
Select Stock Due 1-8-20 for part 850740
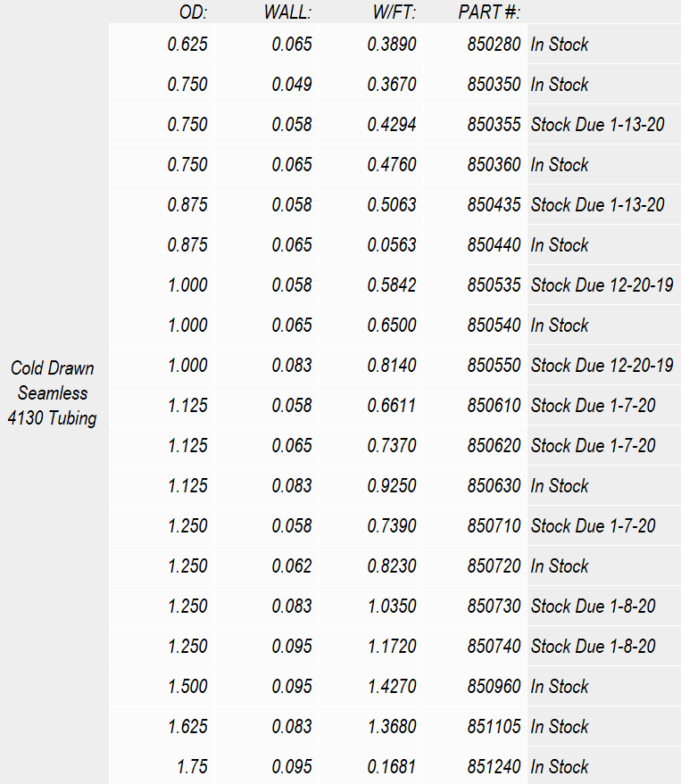pos(593,646)
